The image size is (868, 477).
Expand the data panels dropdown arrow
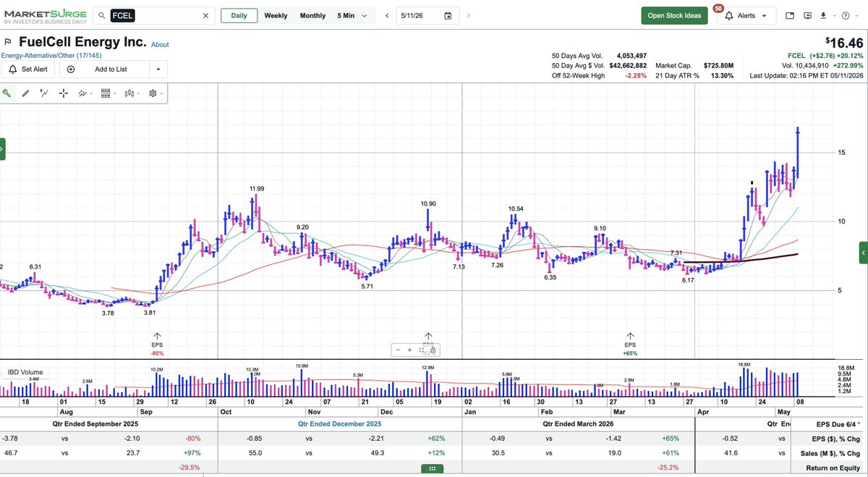coord(115,93)
